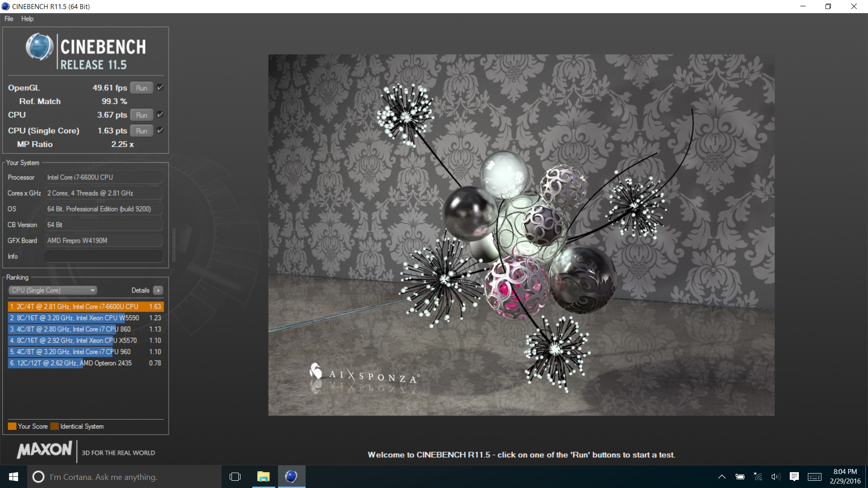
Task: Click the Cores x GHz field
Action: (104, 193)
